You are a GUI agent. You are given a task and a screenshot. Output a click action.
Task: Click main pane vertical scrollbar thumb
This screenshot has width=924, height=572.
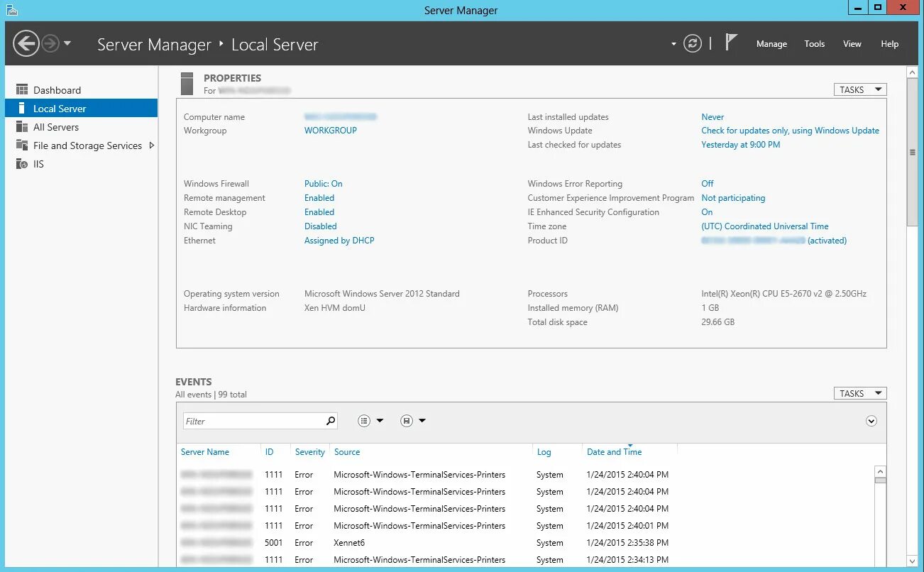[x=913, y=152]
